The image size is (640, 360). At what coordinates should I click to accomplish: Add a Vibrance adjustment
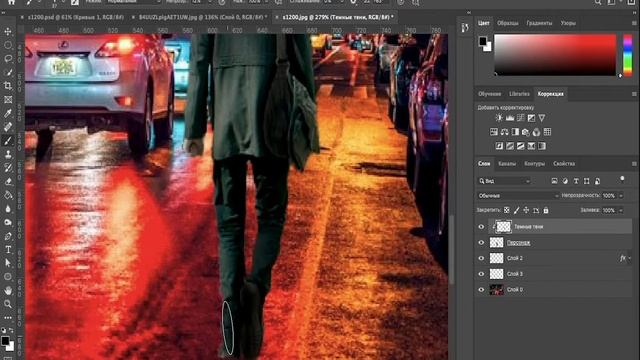tap(542, 118)
